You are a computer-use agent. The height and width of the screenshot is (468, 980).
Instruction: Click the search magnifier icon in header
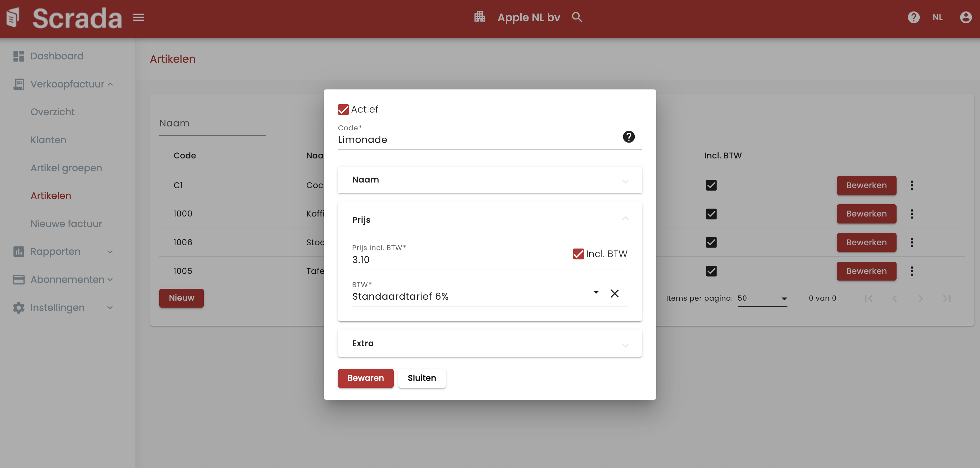pyautogui.click(x=577, y=17)
